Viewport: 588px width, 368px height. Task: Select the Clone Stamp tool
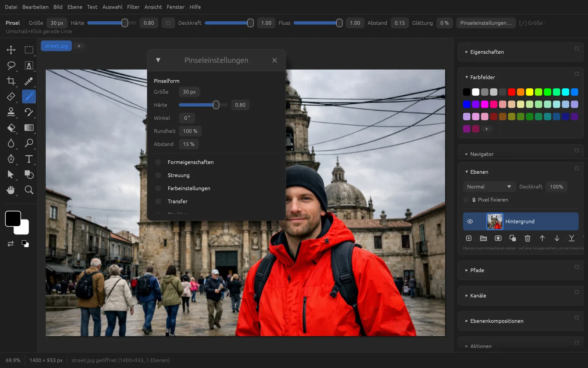point(11,112)
